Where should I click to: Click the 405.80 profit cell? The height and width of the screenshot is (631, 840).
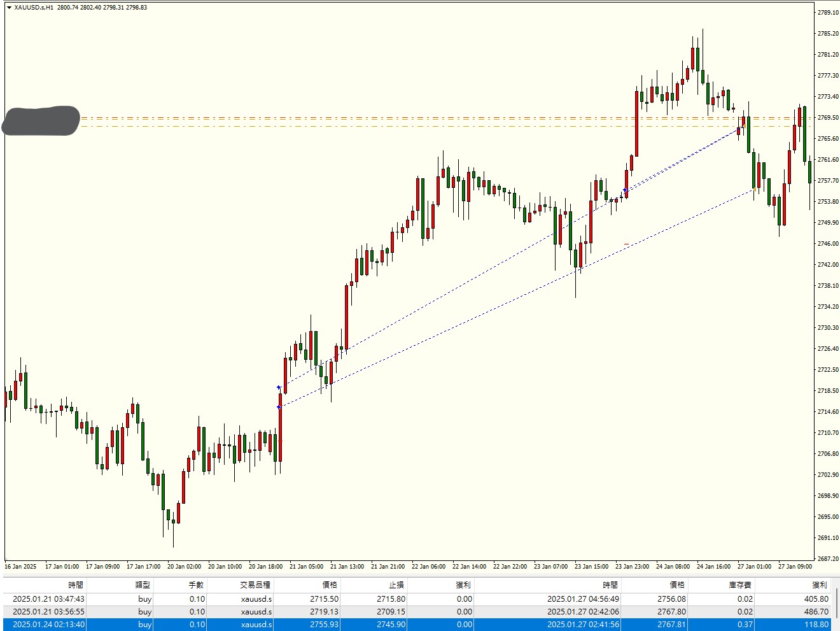pos(816,599)
